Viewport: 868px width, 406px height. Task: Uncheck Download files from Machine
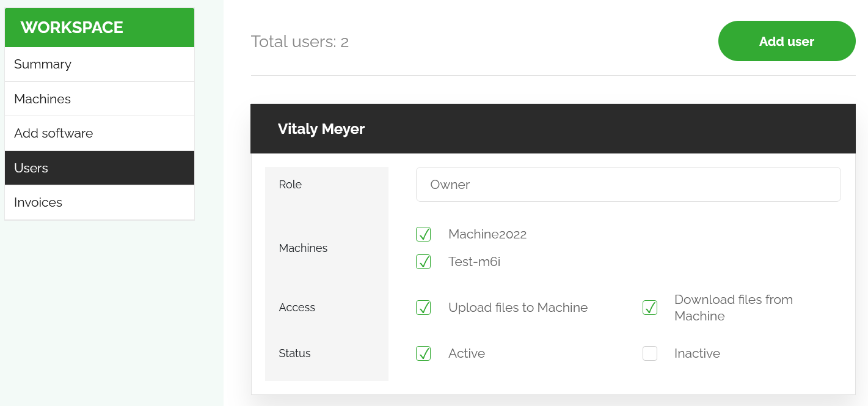tap(650, 308)
